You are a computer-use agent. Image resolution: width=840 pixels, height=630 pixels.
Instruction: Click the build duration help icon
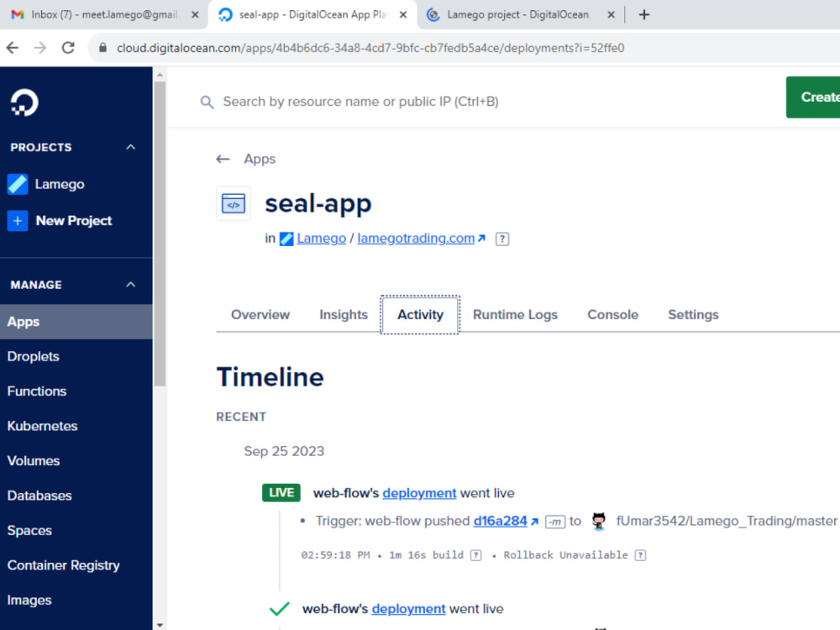point(476,555)
